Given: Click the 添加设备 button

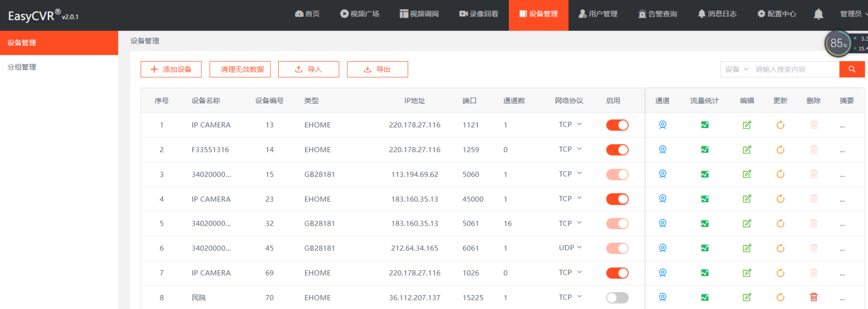Looking at the screenshot, I should click(x=171, y=69).
